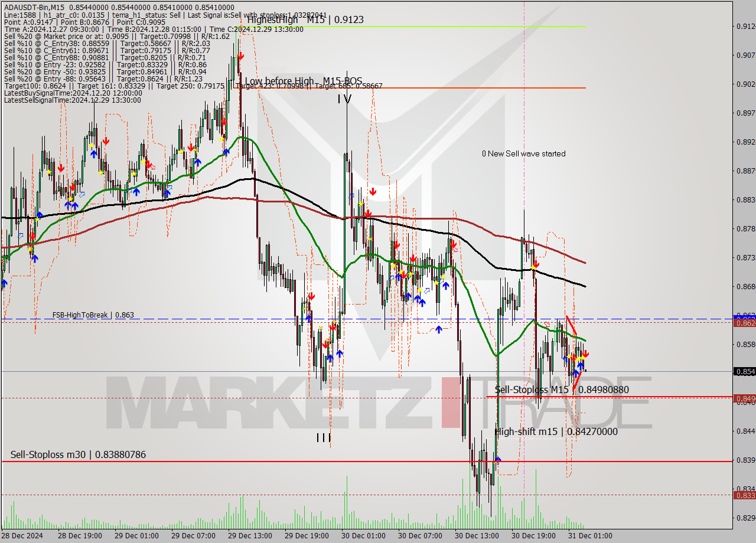Click the 0.873 price axis label
This screenshot has height=543, width=756.
[745, 257]
